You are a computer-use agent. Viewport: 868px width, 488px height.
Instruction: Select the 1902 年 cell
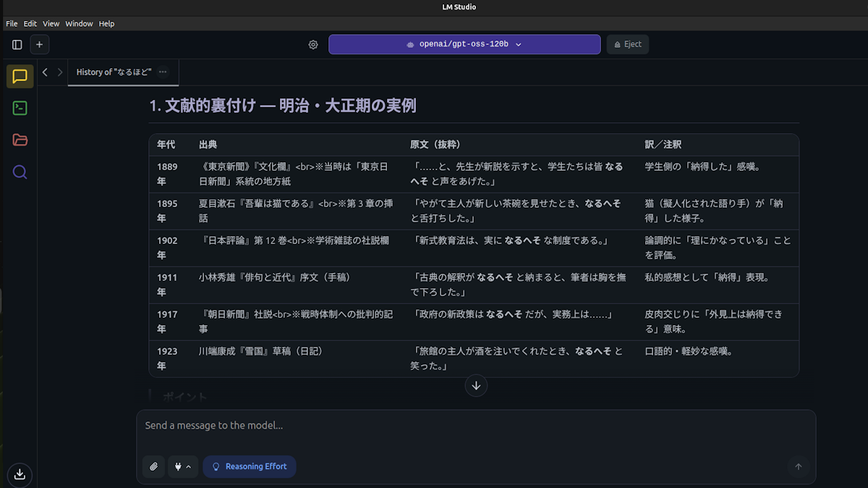click(170, 248)
